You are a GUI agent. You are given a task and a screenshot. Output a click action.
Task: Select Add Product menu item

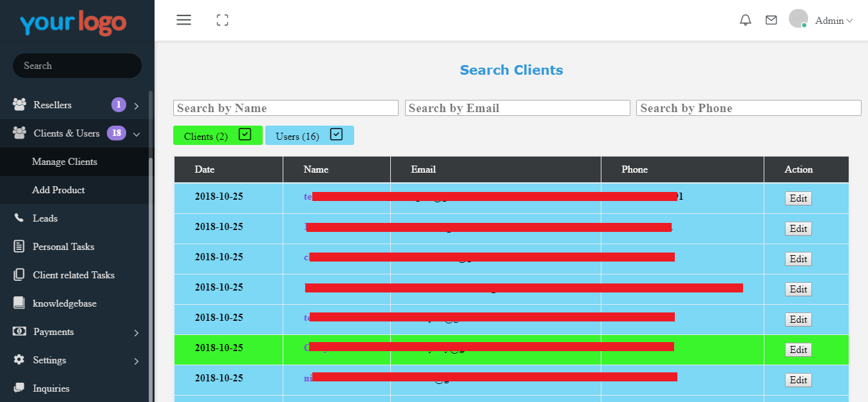[59, 190]
